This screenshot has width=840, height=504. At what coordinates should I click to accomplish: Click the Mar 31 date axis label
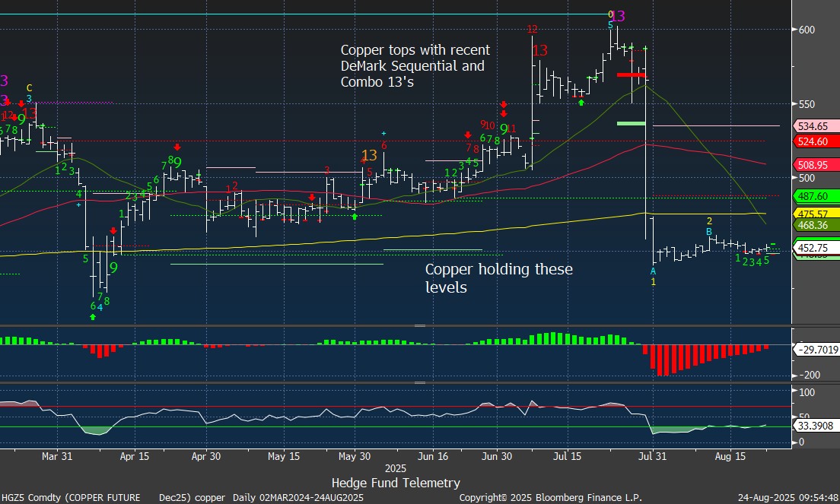56,457
